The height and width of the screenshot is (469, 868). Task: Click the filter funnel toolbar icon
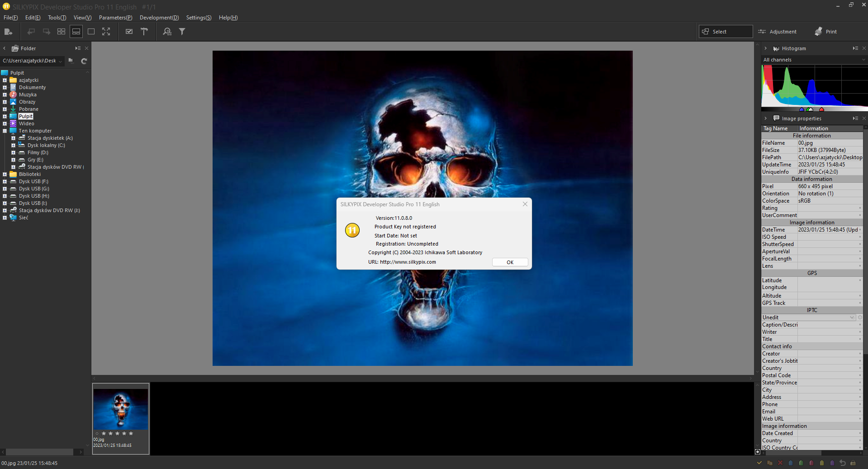(x=182, y=32)
